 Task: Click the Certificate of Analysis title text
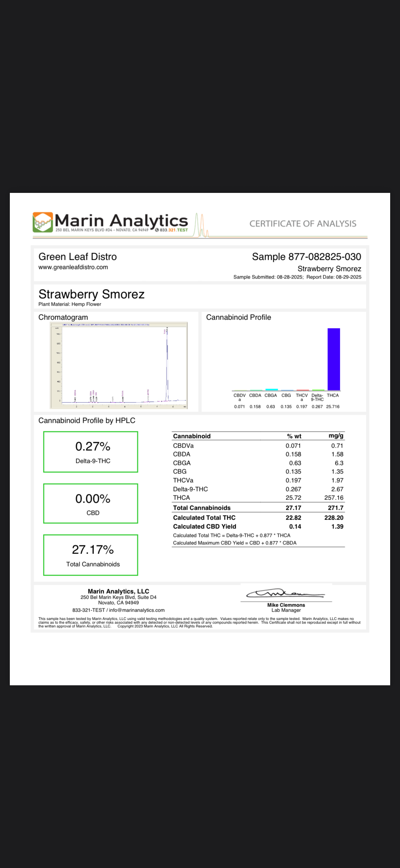coord(303,223)
